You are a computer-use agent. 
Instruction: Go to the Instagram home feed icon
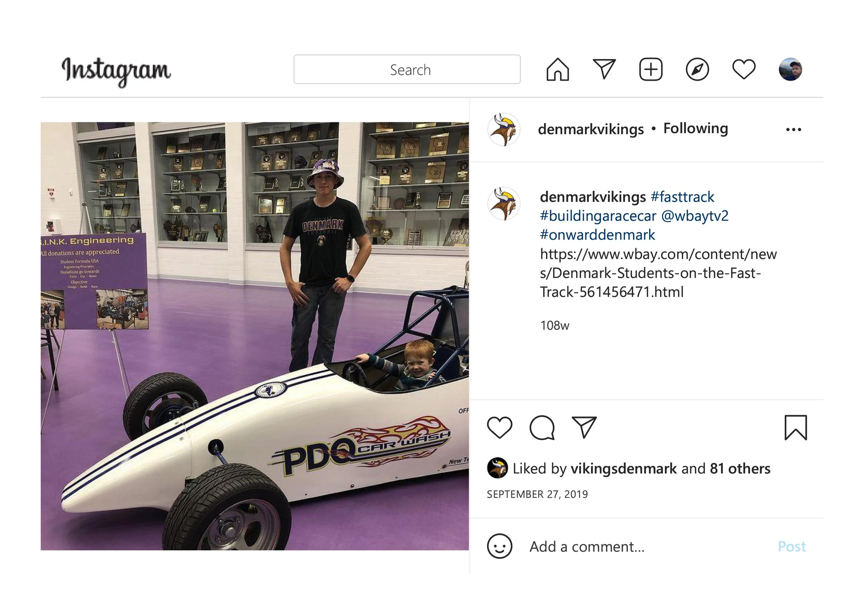pyautogui.click(x=557, y=69)
